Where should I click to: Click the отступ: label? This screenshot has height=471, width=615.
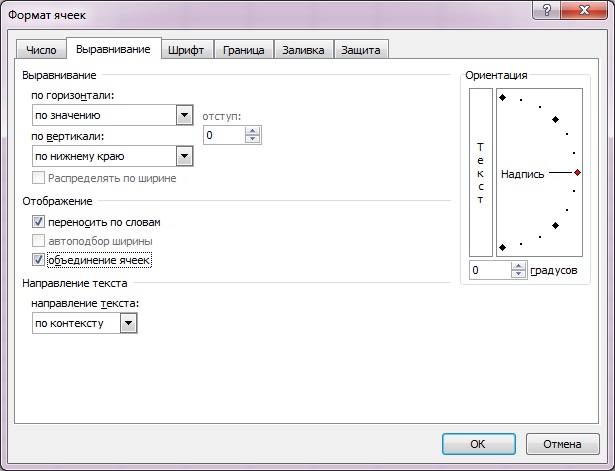(x=222, y=116)
